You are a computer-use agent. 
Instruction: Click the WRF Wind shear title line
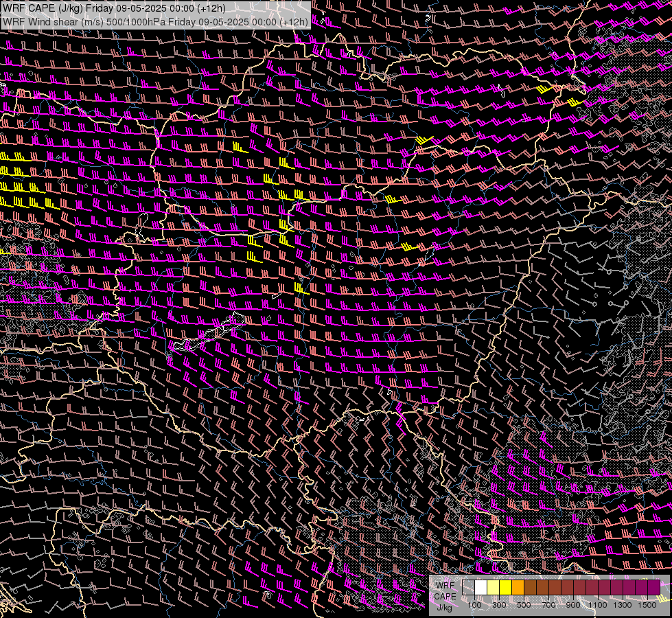coord(155,22)
